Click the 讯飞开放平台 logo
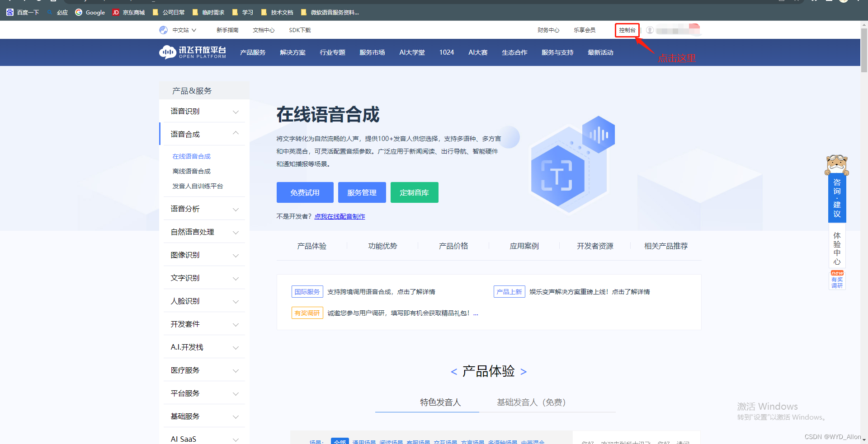 click(192, 52)
